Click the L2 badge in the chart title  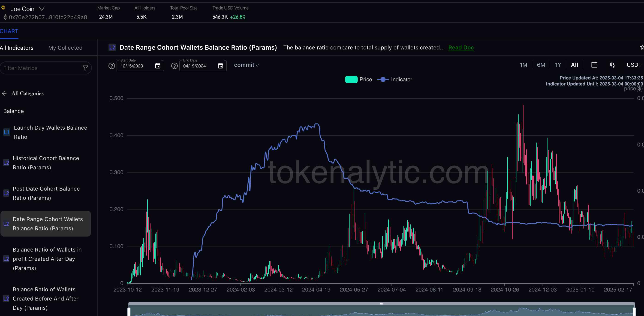click(112, 48)
